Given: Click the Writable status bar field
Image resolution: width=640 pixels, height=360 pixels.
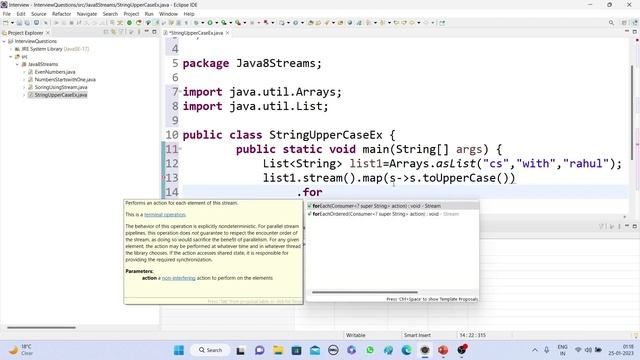Looking at the screenshot, I should click(356, 335).
